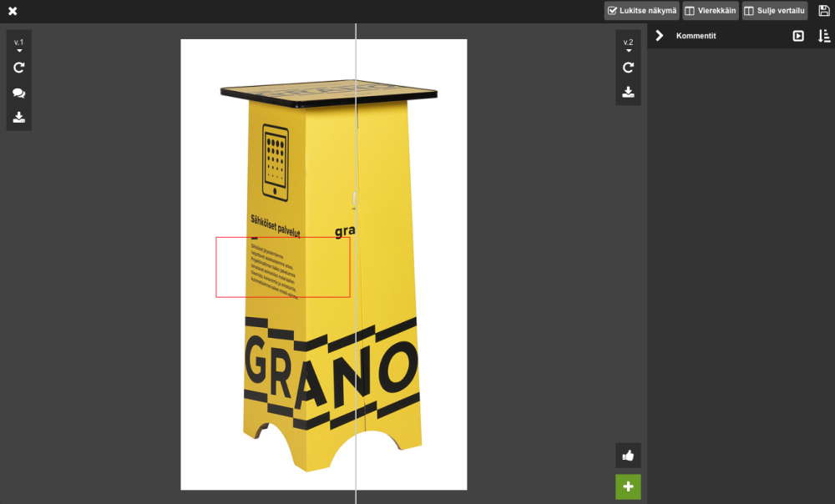
Task: Toggle the Lukitse näkymä checkbox
Action: [x=641, y=11]
